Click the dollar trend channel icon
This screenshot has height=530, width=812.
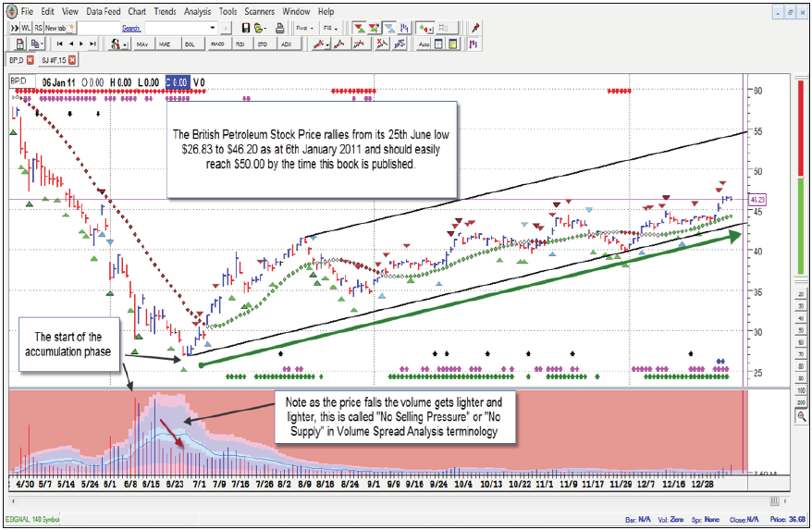[x=399, y=44]
